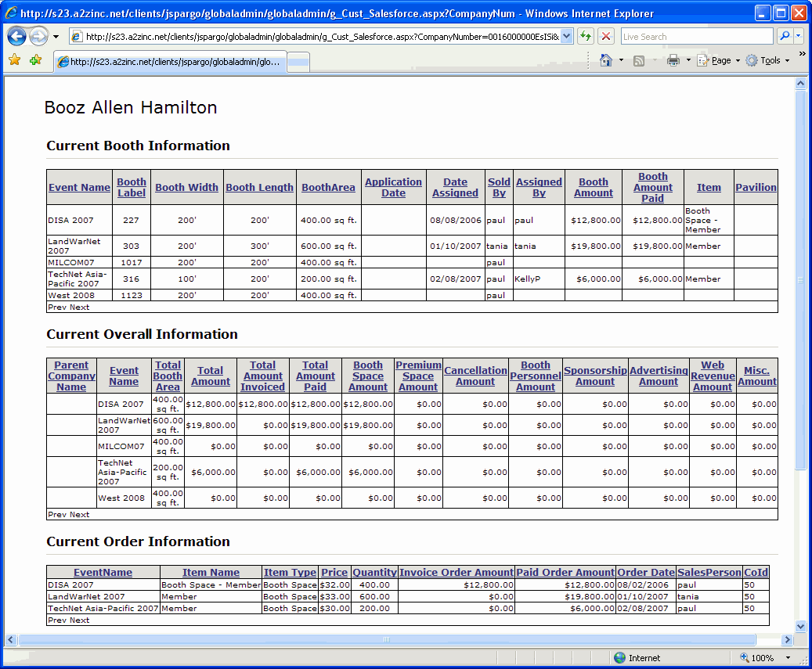
Task: Select the open a2zinc browser tab
Action: point(170,62)
